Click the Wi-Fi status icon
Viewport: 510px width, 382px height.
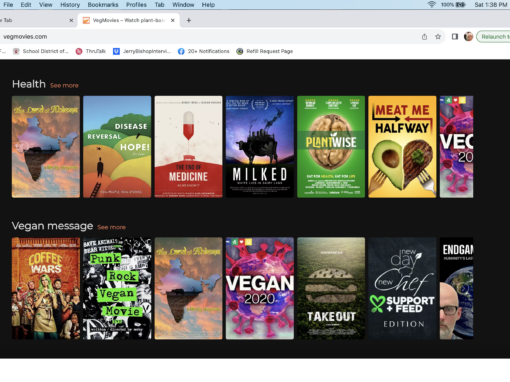[x=432, y=5]
